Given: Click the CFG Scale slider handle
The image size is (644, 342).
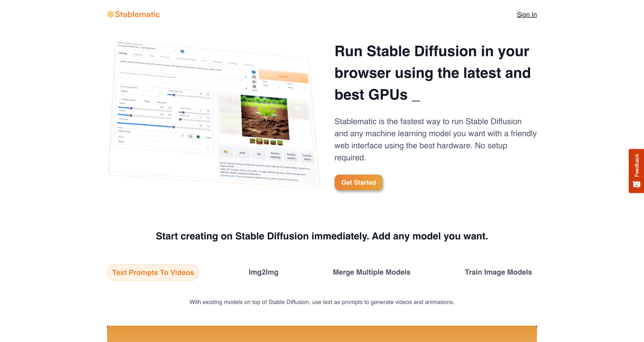Looking at the screenshot, I should click(x=173, y=127).
